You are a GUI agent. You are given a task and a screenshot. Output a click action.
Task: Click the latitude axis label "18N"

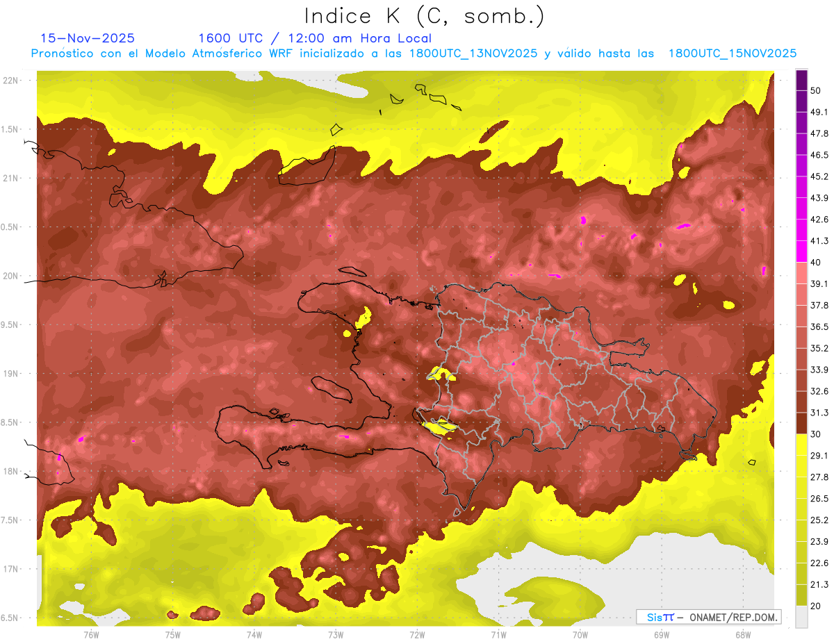[12, 472]
